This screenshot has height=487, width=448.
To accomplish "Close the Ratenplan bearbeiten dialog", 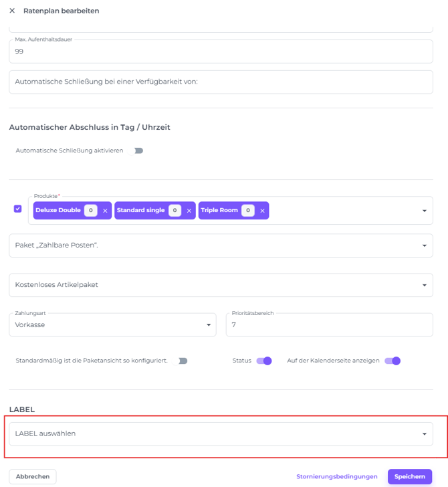I will (12, 11).
